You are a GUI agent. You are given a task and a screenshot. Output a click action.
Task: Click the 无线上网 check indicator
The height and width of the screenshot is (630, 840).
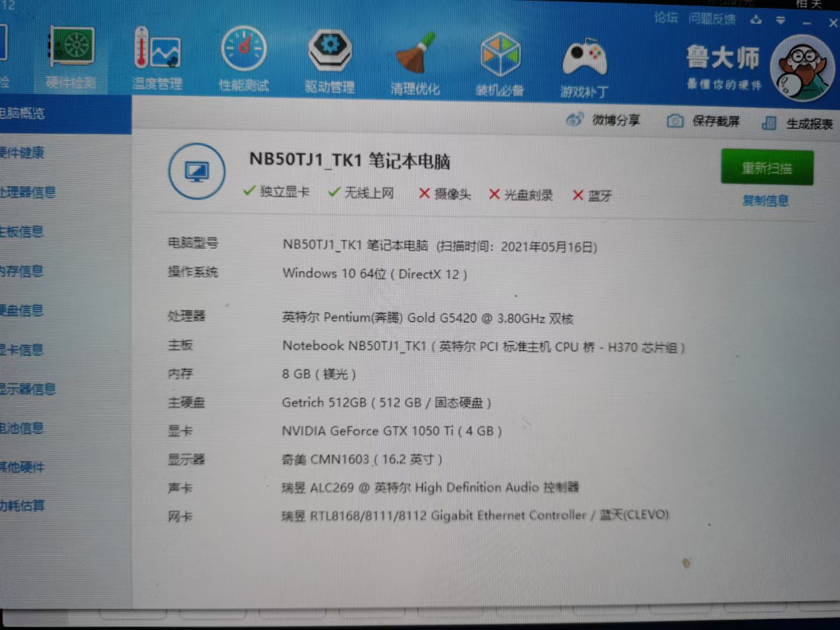[361, 192]
